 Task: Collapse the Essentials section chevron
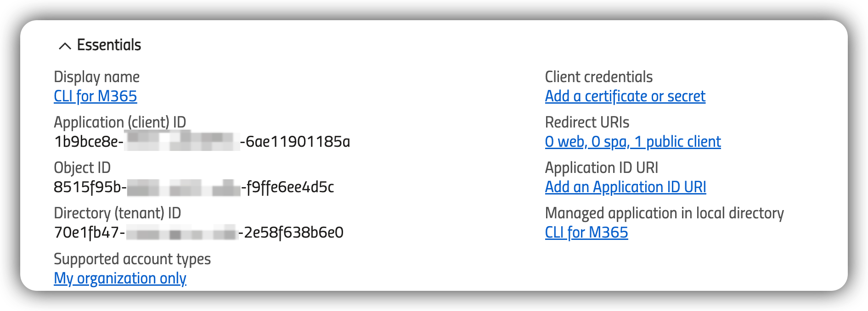click(x=65, y=46)
